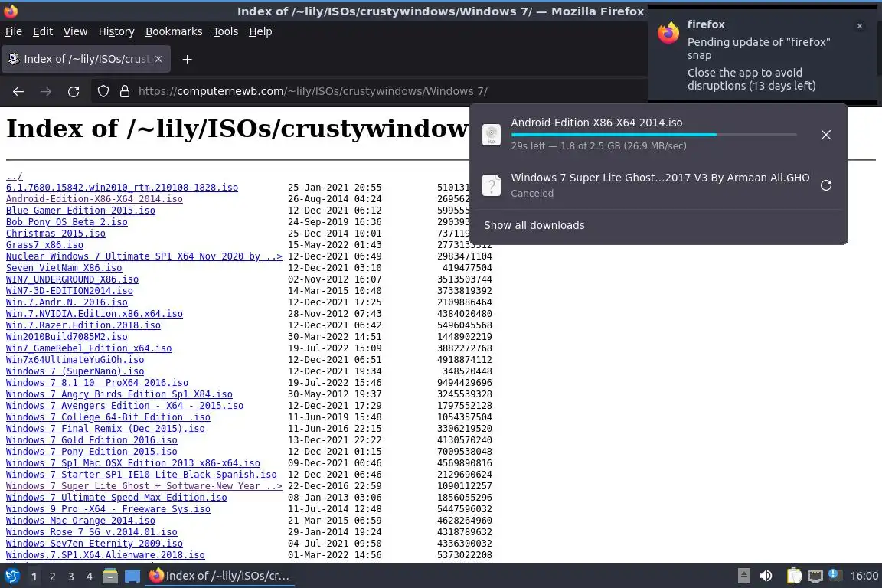
Task: Click the forward navigation arrow
Action: click(46, 91)
